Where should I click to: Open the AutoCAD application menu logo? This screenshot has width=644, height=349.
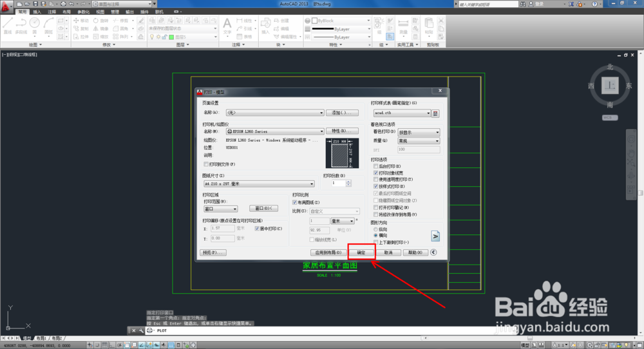(5, 6)
